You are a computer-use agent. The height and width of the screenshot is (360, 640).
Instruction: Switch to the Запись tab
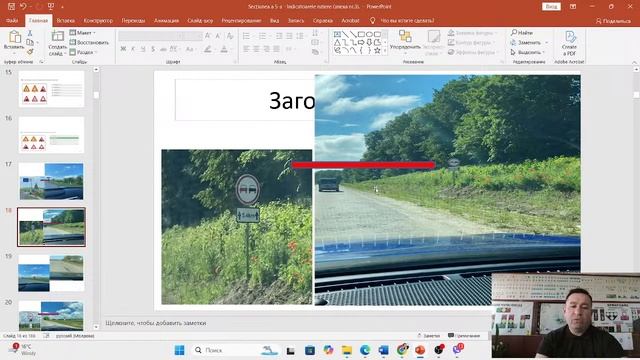296,20
